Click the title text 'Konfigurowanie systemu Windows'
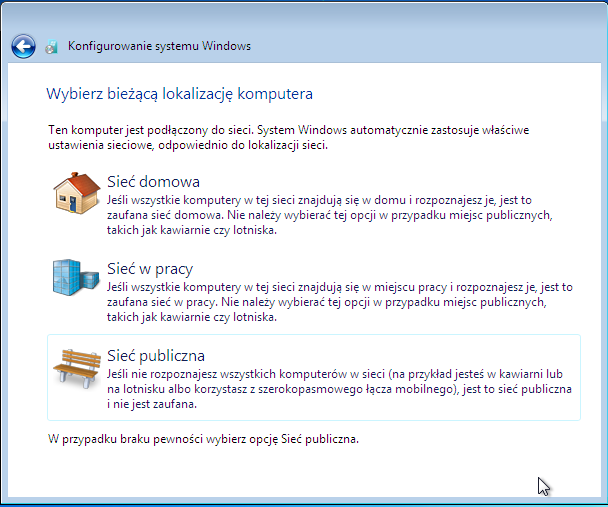 (x=159, y=46)
